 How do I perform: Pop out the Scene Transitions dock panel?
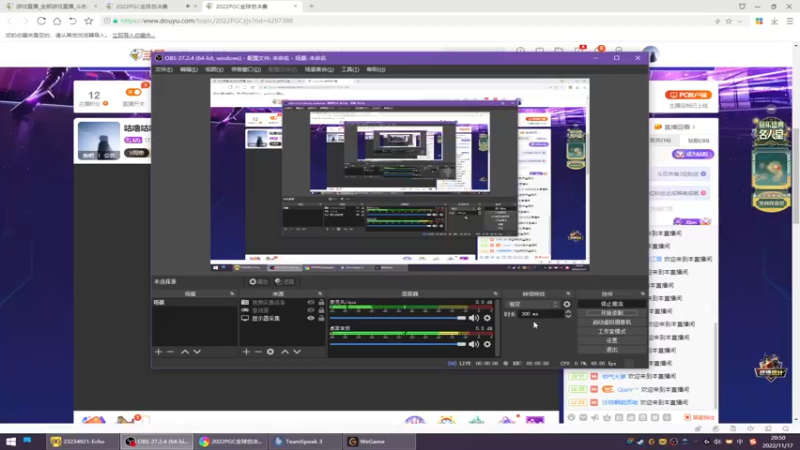pyautogui.click(x=568, y=294)
